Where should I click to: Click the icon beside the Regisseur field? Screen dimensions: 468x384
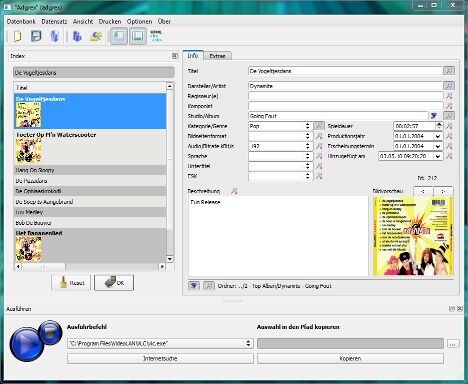pos(449,96)
